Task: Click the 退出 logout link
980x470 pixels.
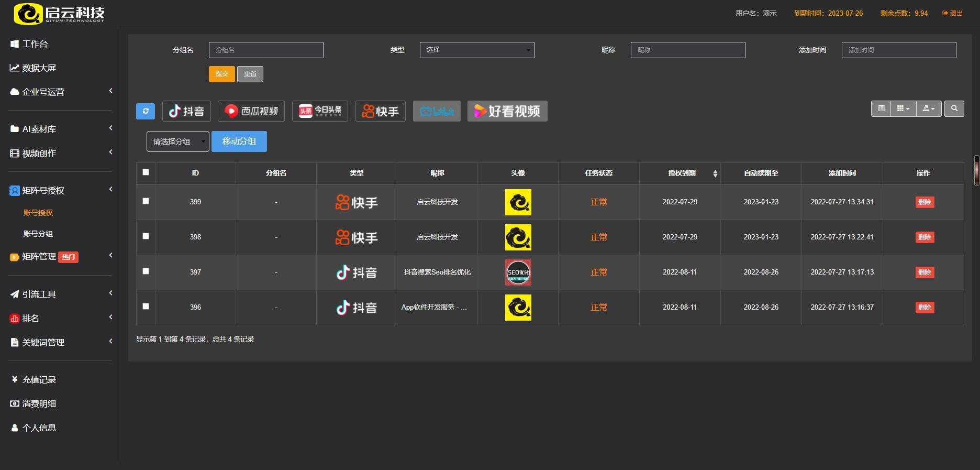Action: [x=953, y=13]
